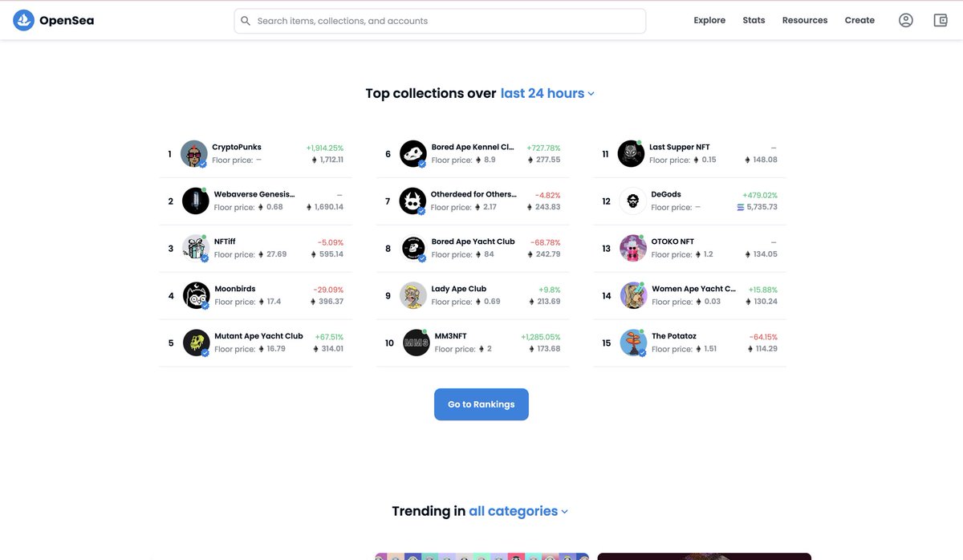Click the OTOKO NFT avatar
This screenshot has height=560, width=963.
(633, 249)
